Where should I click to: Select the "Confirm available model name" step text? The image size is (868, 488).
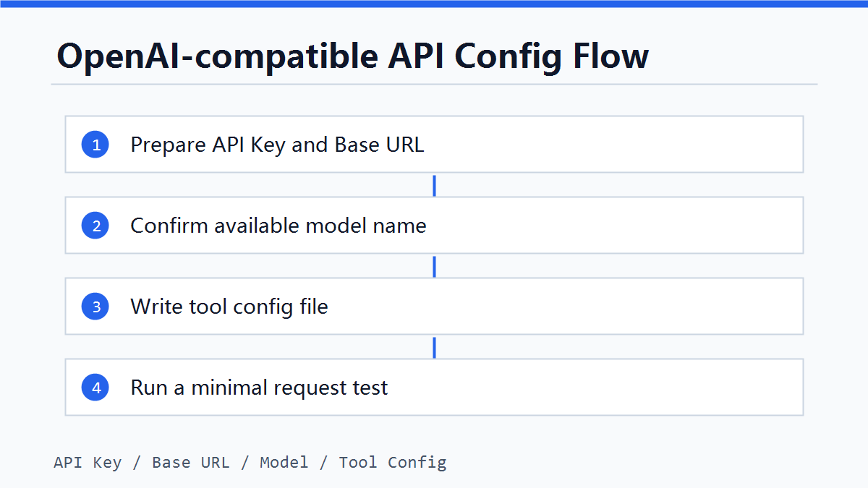[278, 226]
